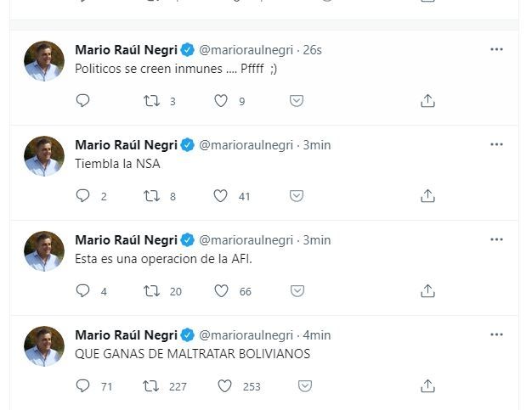The width and height of the screenshot is (532, 410).
Task: Share the 'QUE GANAS DE MALTRATAR BOLIVIANOS' tweet
Action: (428, 386)
